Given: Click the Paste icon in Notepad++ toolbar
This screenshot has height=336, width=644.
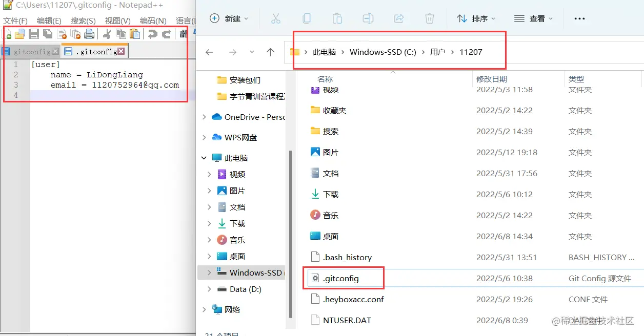Looking at the screenshot, I should [x=135, y=34].
